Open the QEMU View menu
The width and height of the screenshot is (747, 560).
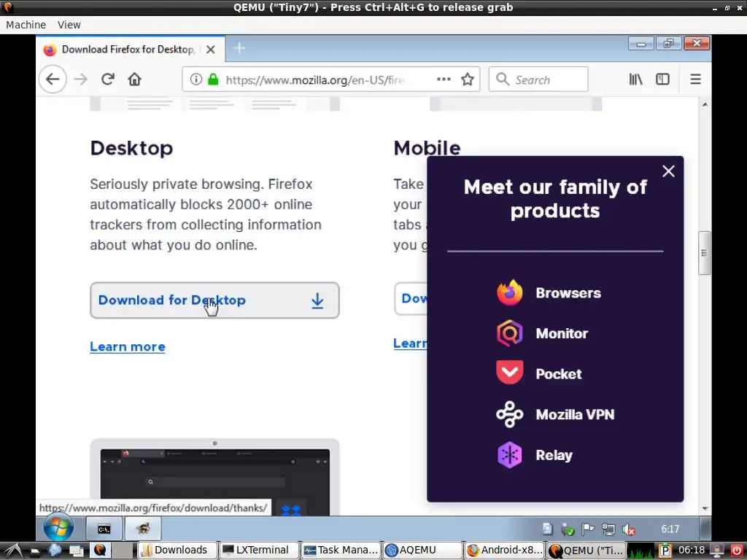(x=69, y=25)
